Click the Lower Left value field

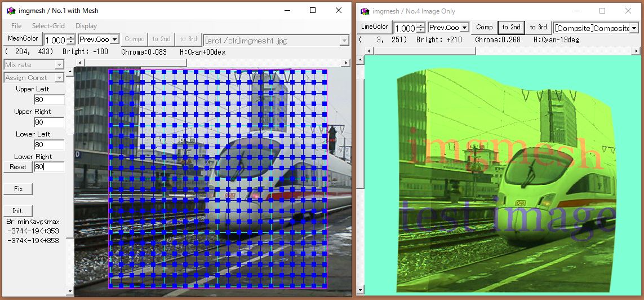(x=48, y=145)
